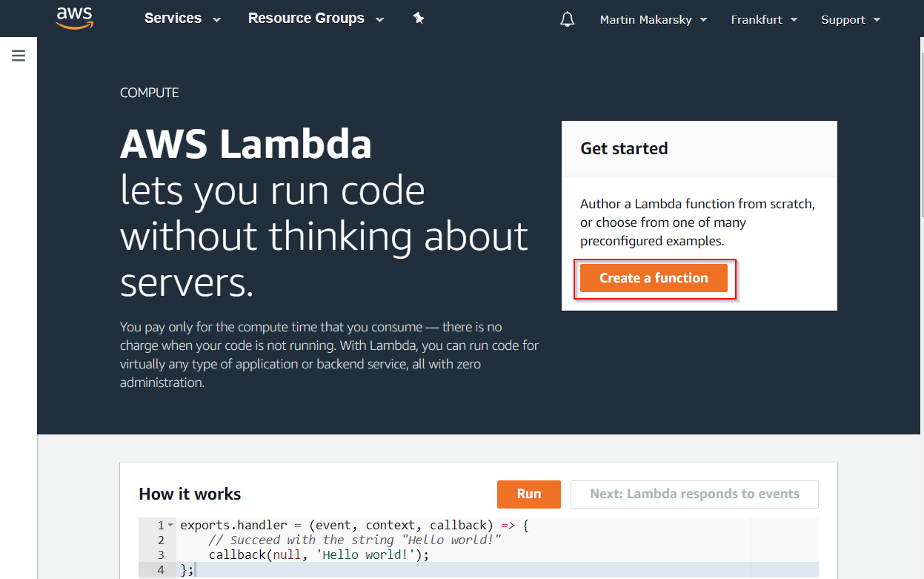Click the dropdown caret next to Services
This screenshot has height=579, width=924.
coord(216,19)
